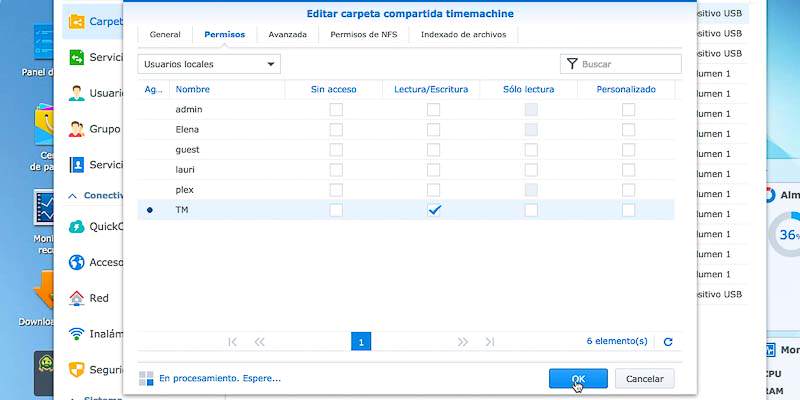Check Lectura/Escritura for admin
Screen dimensions: 800x400
click(x=434, y=110)
